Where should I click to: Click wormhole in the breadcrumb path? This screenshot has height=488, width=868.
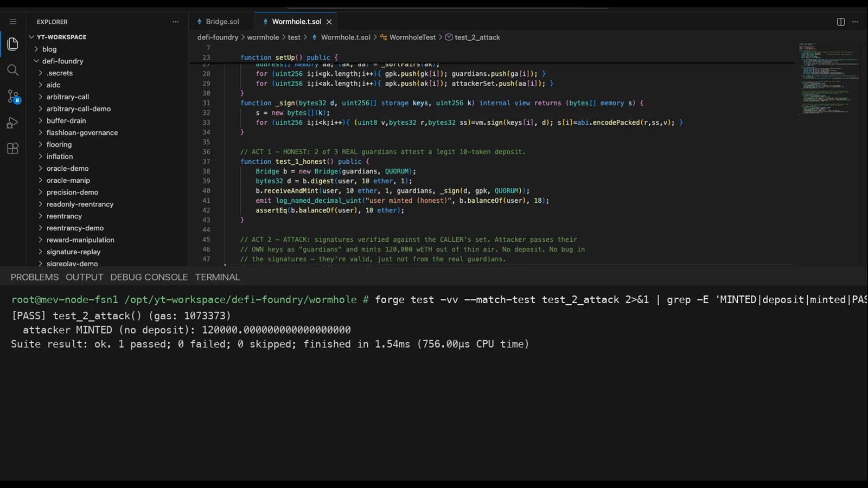coord(263,37)
